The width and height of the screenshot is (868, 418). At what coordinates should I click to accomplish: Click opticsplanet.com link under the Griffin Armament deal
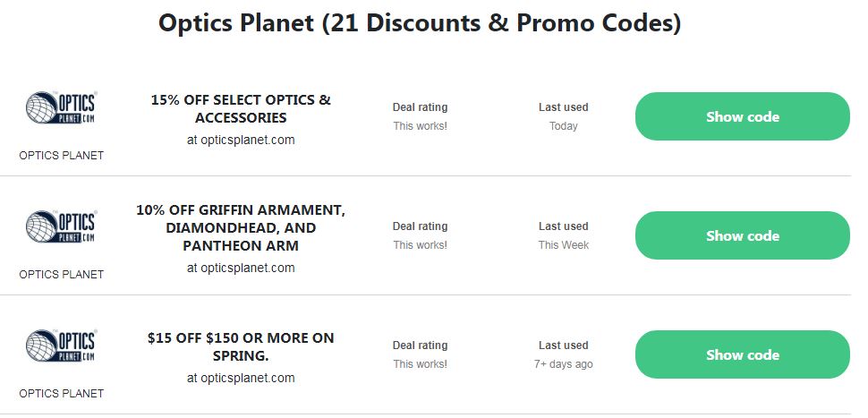tap(241, 268)
